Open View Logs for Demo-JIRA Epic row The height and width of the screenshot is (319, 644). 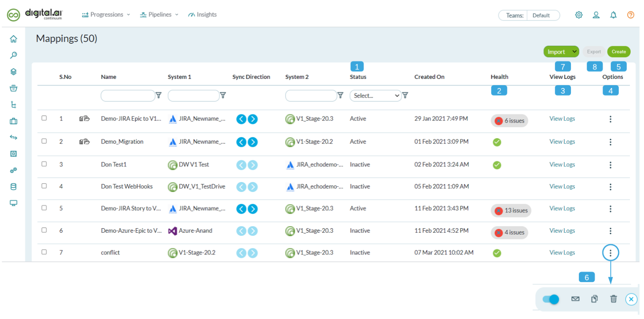[x=562, y=119]
